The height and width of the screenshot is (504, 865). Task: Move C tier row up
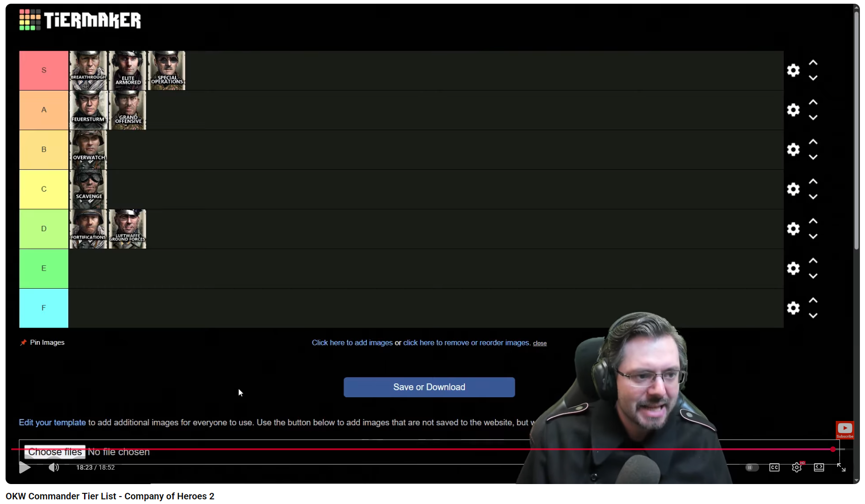813,181
